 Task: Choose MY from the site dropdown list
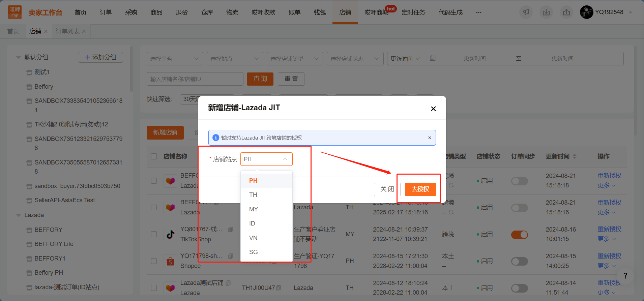coord(266,209)
